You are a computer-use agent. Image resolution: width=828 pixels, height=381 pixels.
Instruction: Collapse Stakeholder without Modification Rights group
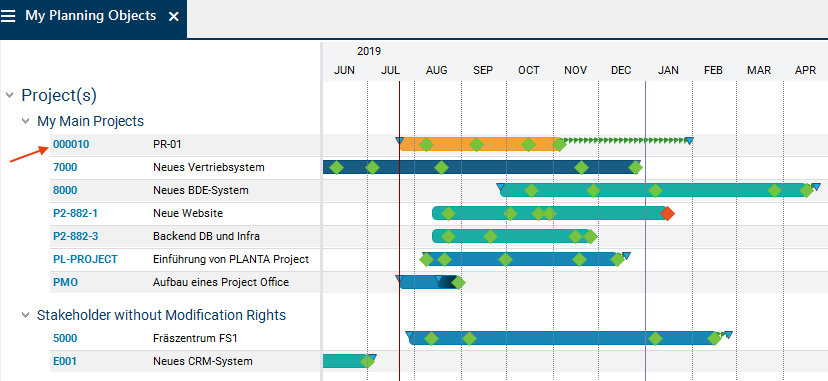tap(25, 315)
